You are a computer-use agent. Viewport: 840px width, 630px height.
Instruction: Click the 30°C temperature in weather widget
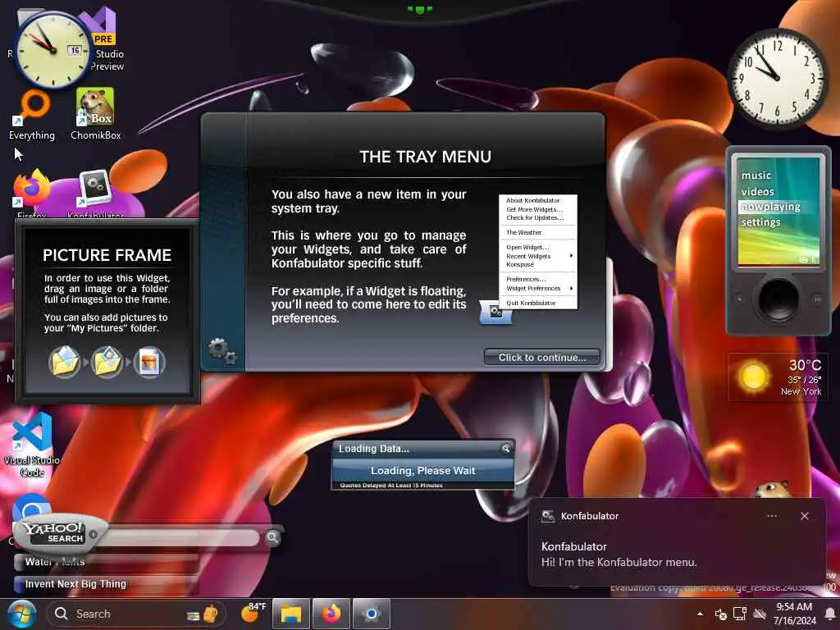(x=805, y=365)
